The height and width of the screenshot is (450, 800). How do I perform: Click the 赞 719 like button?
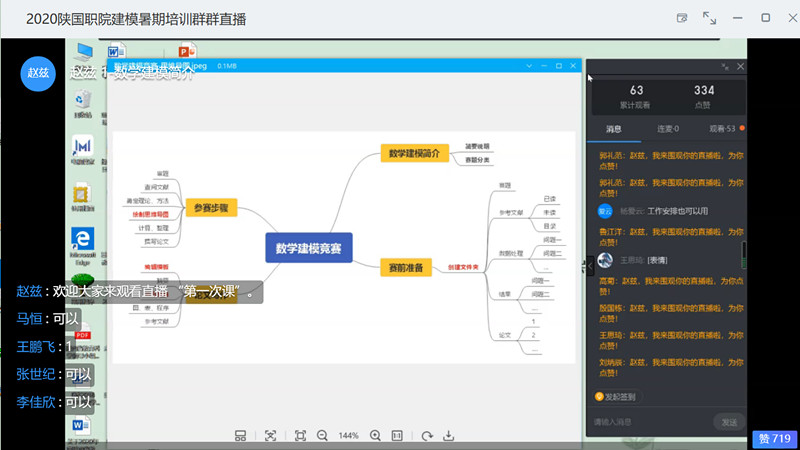(x=774, y=438)
